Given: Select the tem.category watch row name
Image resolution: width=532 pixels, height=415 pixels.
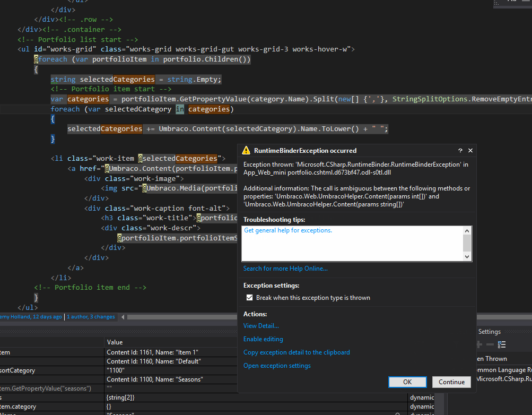Looking at the screenshot, I should (18, 407).
